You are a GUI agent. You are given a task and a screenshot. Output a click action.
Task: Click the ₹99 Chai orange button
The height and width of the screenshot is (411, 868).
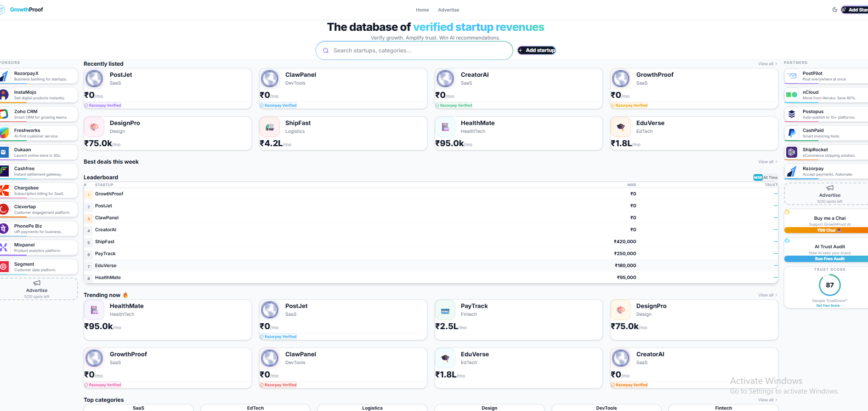point(826,230)
